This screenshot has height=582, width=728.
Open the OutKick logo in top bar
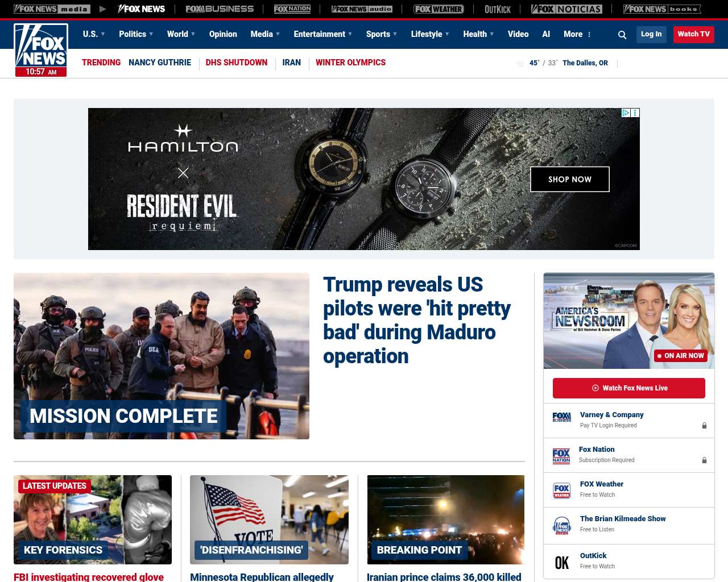[498, 9]
